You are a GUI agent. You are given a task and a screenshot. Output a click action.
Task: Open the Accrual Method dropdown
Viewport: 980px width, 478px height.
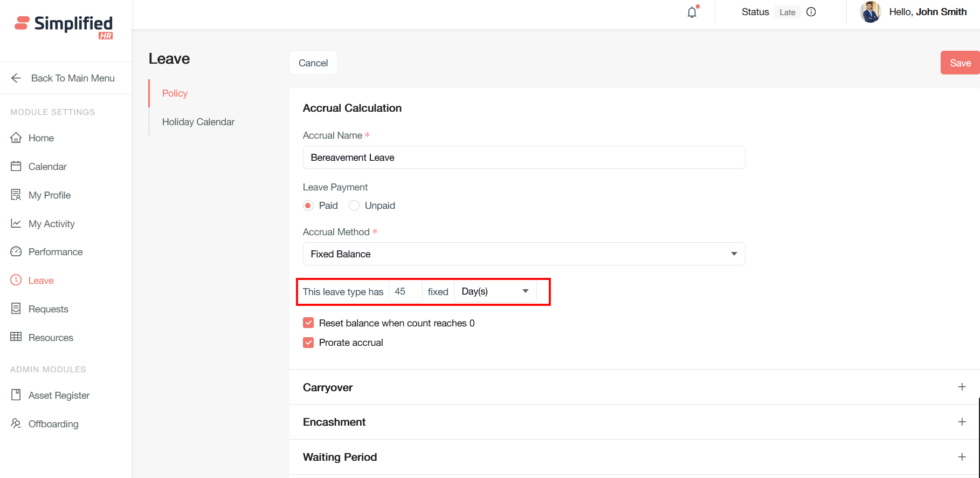click(523, 254)
